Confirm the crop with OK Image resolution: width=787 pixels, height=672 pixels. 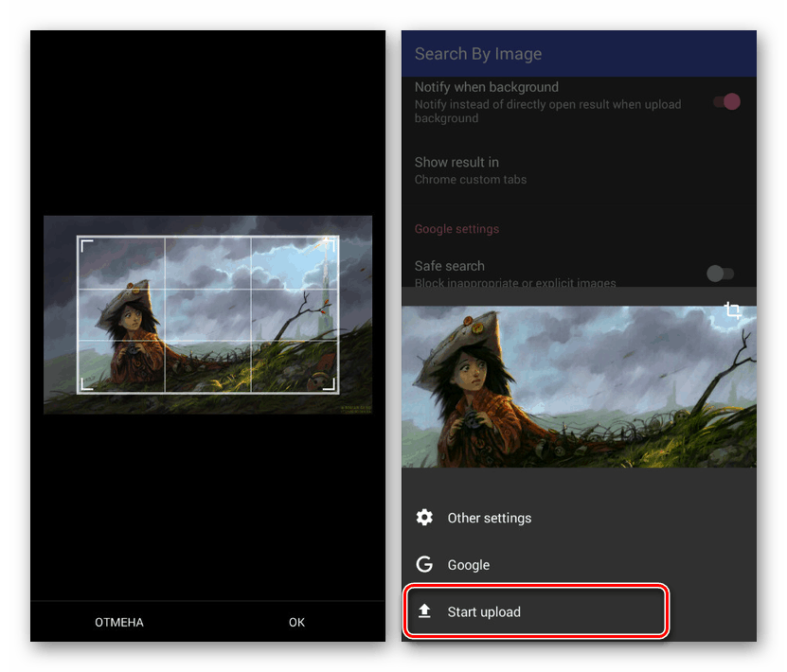point(296,623)
